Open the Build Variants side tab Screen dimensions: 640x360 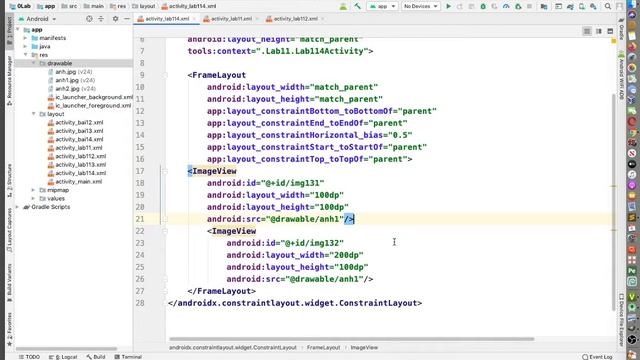pyautogui.click(x=9, y=282)
